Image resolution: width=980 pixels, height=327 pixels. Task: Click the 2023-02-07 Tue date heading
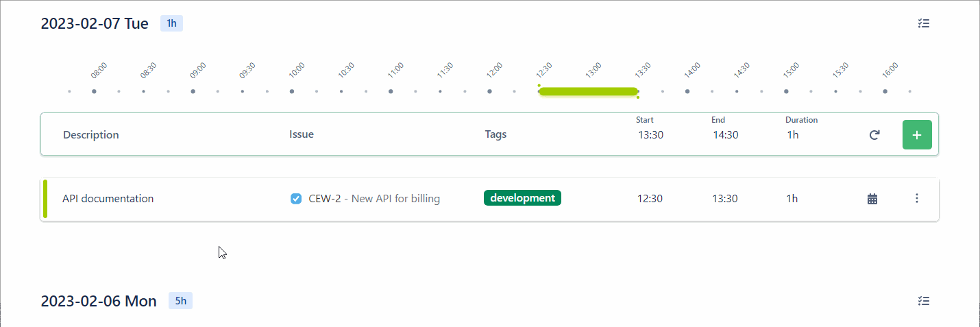(95, 23)
